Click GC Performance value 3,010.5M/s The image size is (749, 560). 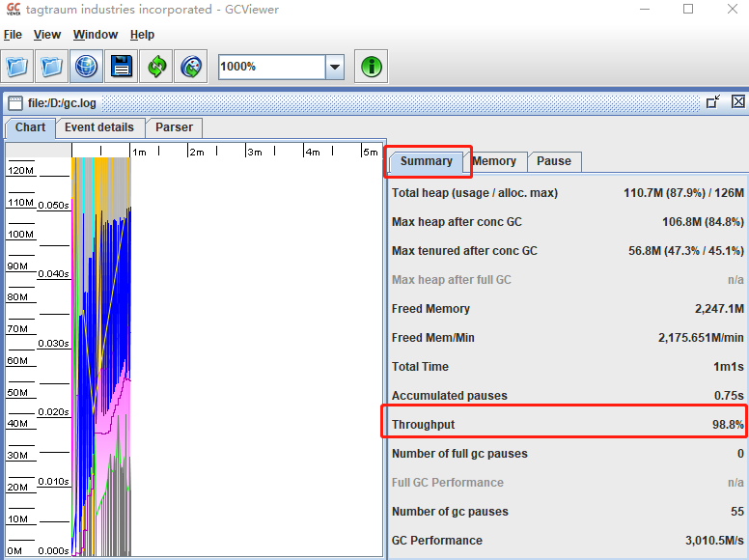(714, 541)
